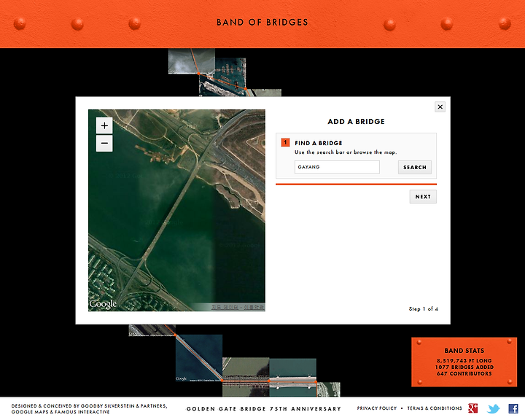Click the '1077 BRIDGES ADDED' stat
The image size is (525, 420).
click(464, 367)
